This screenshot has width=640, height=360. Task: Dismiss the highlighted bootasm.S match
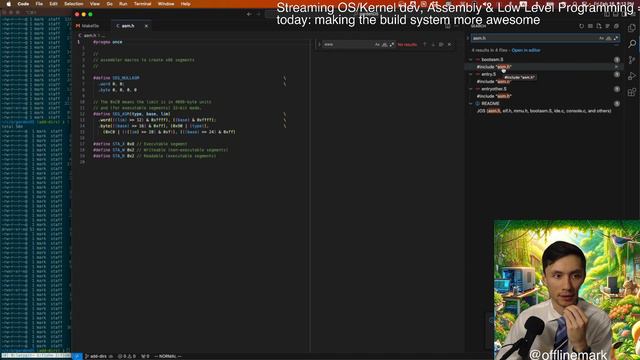(x=616, y=67)
